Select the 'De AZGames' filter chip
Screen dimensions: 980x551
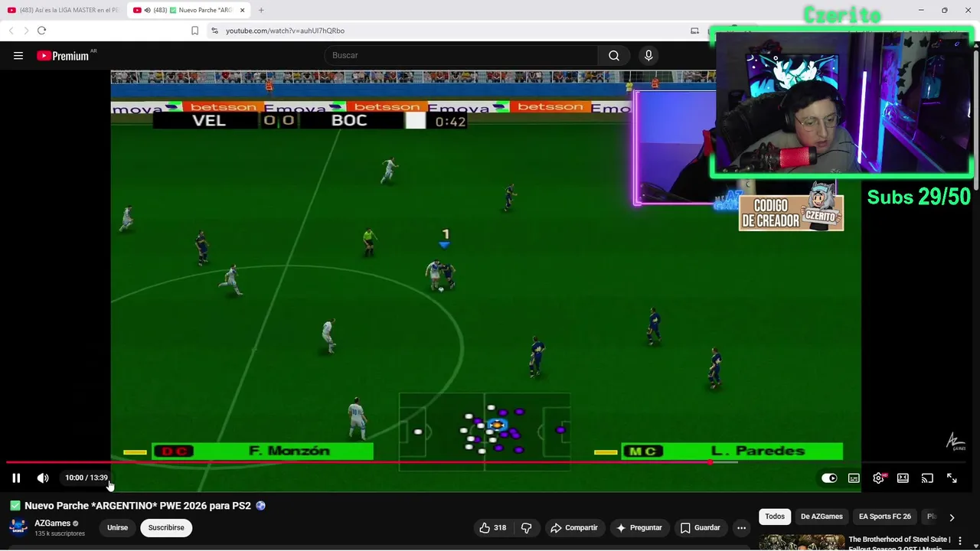[822, 517]
